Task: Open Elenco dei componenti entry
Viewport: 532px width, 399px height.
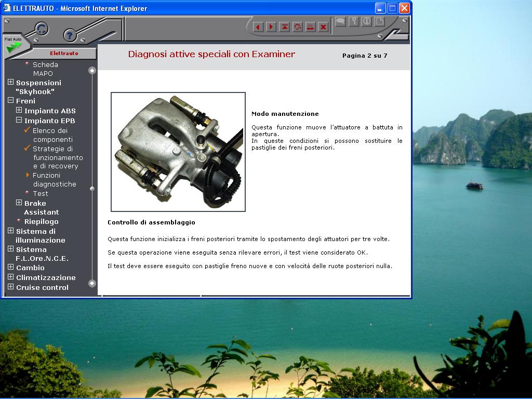Action: 52,135
